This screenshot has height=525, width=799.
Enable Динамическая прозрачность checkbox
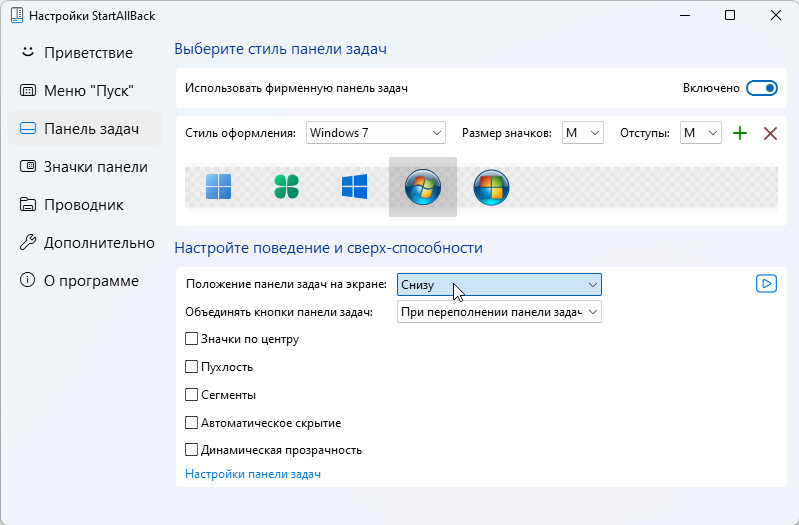point(191,450)
